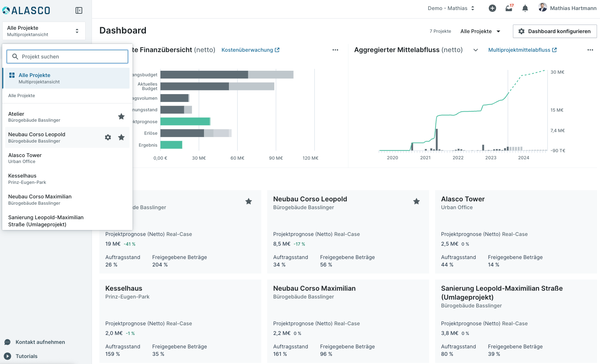The width and height of the screenshot is (600, 364).
Task: Open Neubau Corso Maximilian project card
Action: (x=348, y=321)
